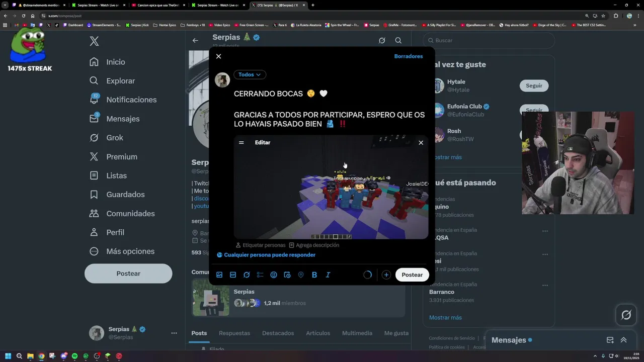Open Discord from taskbar

[63, 356]
